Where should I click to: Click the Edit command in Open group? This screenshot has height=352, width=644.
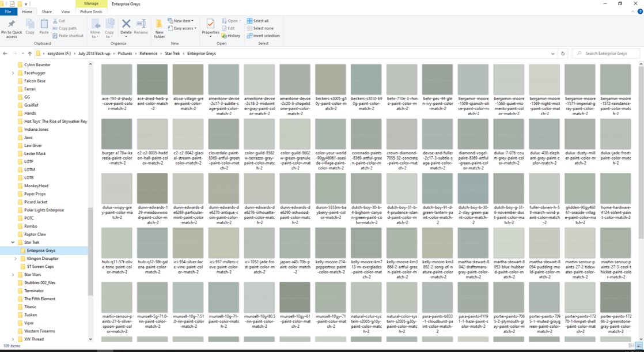pos(228,28)
